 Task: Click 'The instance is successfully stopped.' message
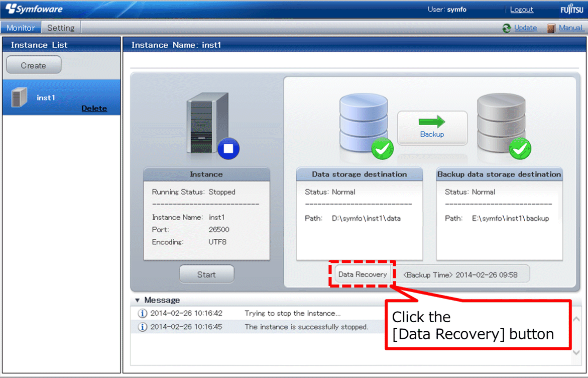(x=306, y=327)
